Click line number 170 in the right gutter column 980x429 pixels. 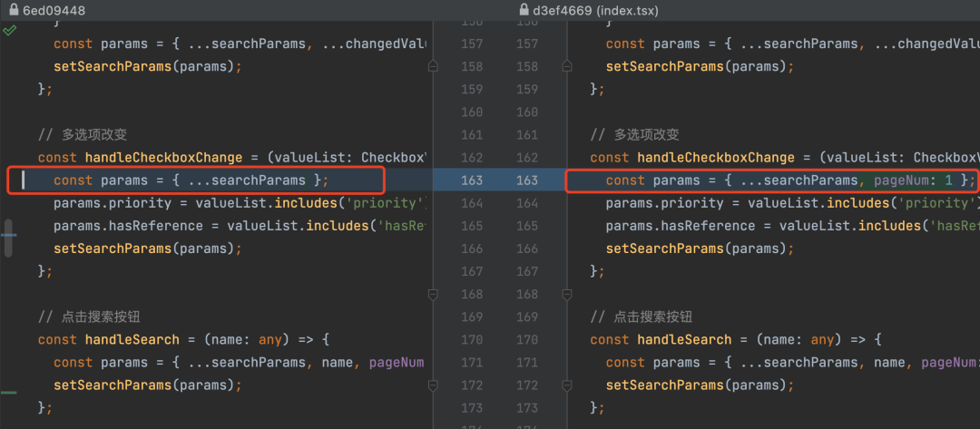(x=526, y=339)
